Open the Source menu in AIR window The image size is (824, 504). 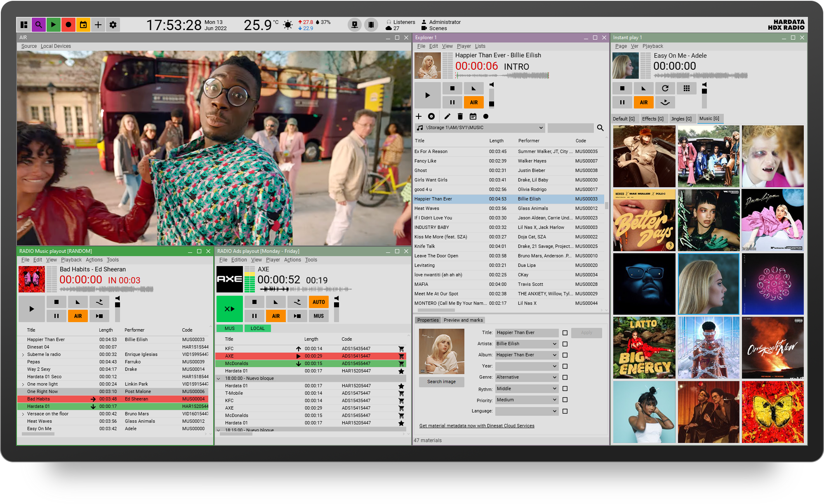tap(29, 46)
